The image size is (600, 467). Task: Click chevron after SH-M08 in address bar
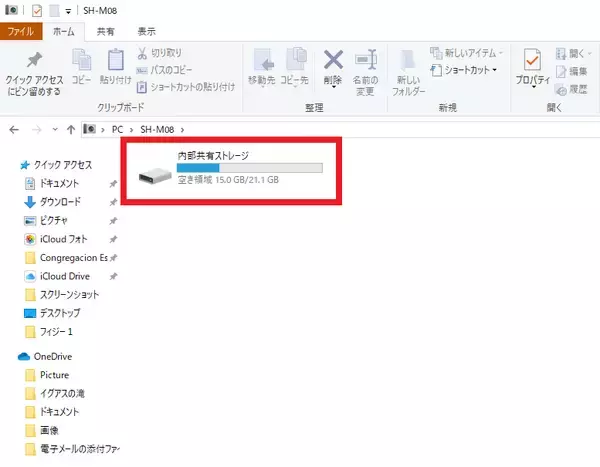click(x=183, y=130)
